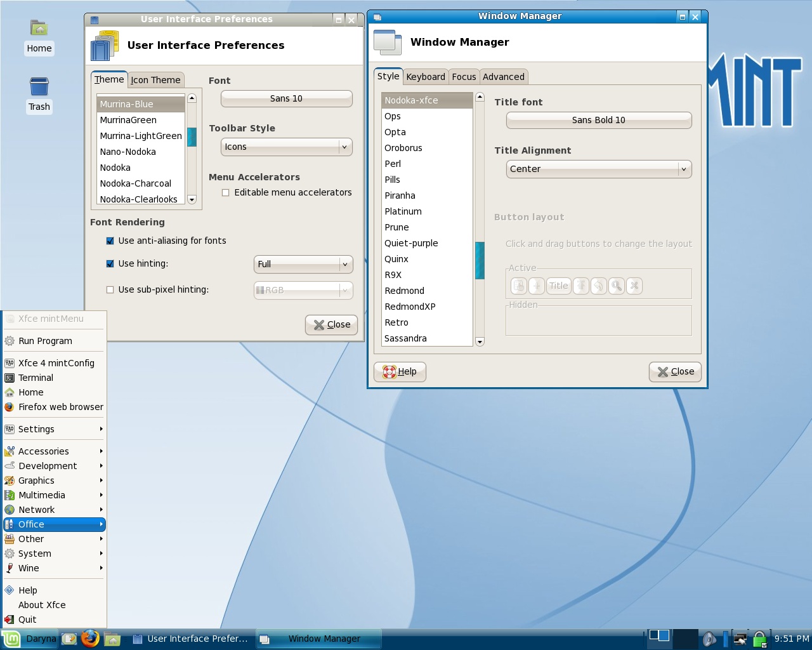
Task: Open Firefox web browser menu entry
Action: pyautogui.click(x=54, y=407)
